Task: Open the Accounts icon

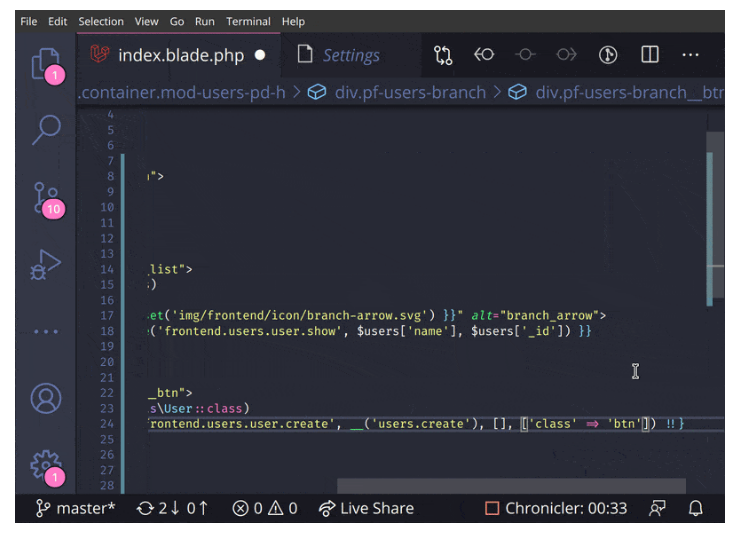Action: tap(46, 399)
